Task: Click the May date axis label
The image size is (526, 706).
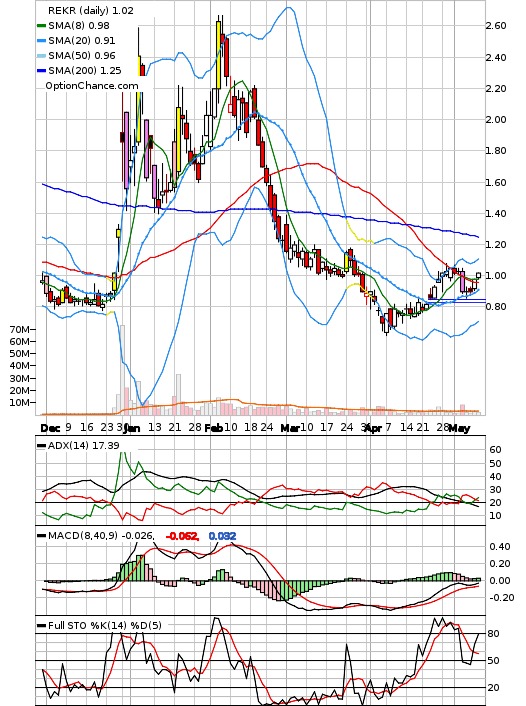Action: click(x=459, y=428)
